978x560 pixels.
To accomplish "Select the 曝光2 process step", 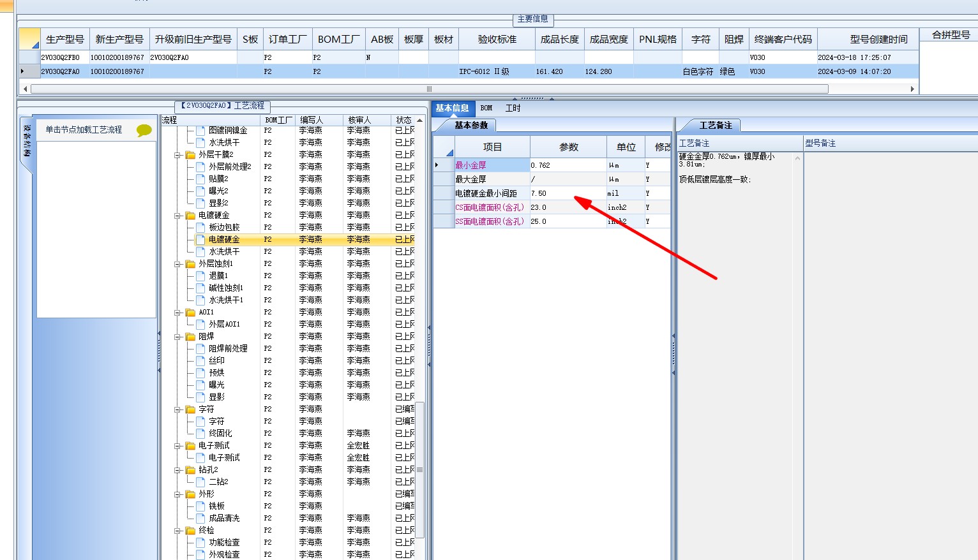I will (218, 191).
